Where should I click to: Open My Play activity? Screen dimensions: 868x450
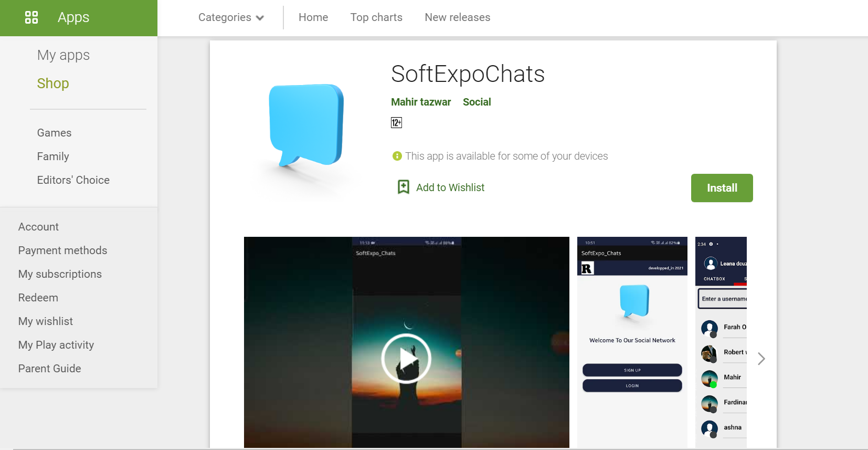point(56,345)
